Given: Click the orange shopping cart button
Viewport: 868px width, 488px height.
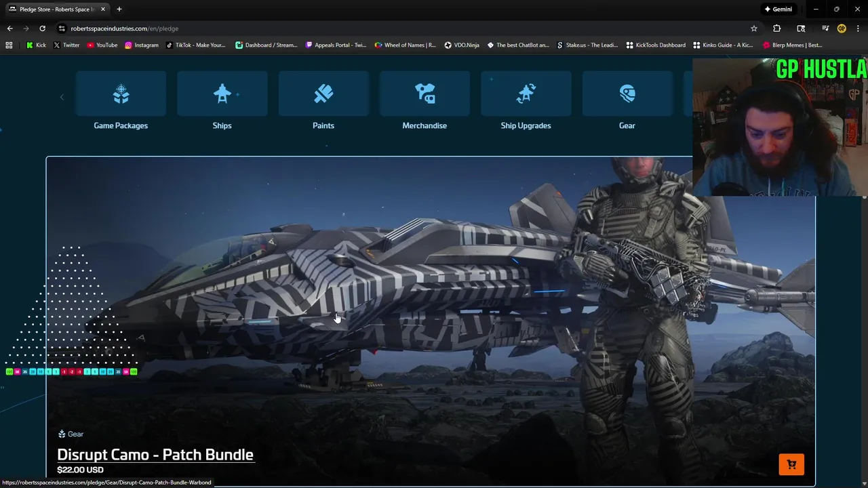Looking at the screenshot, I should click(791, 464).
